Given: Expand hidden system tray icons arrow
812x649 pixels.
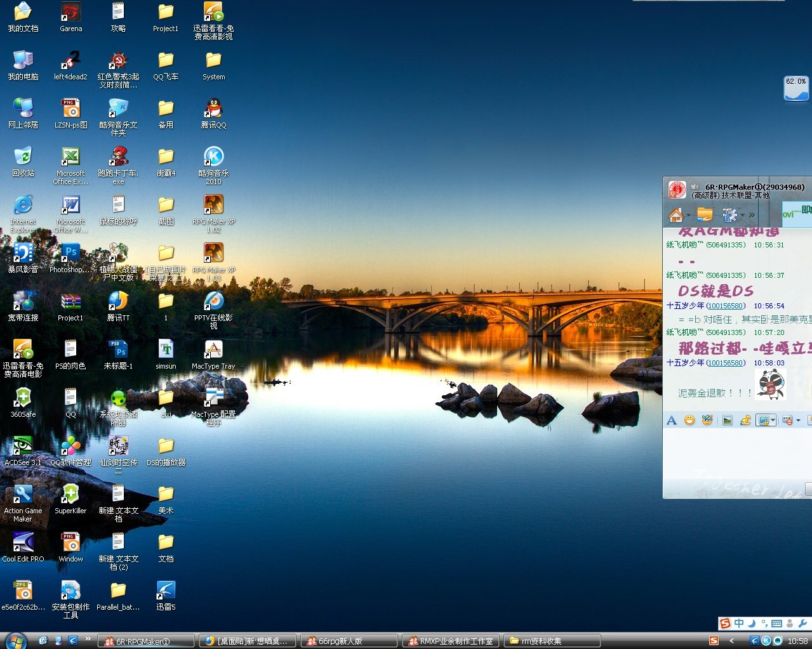Looking at the screenshot, I should (x=732, y=641).
